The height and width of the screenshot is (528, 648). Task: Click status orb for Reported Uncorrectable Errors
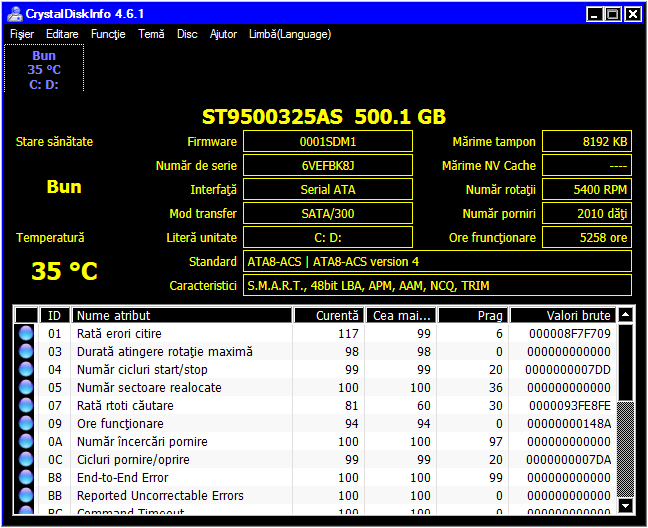pyautogui.click(x=26, y=495)
